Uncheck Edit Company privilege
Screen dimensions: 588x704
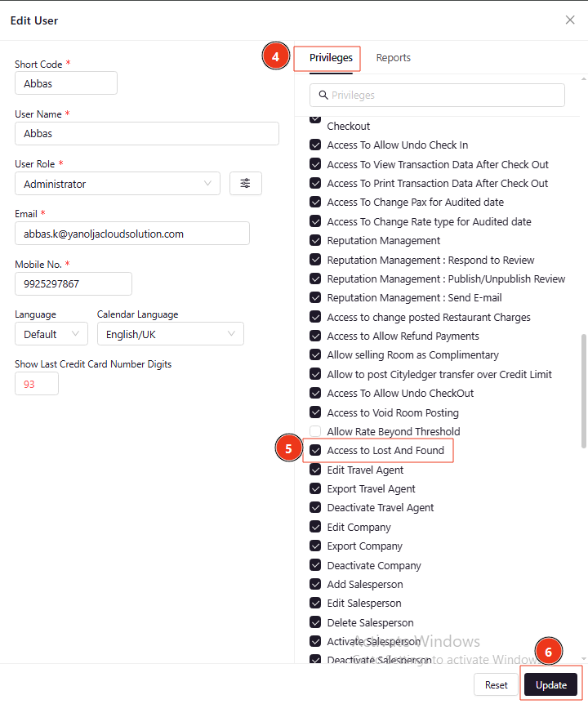point(315,527)
